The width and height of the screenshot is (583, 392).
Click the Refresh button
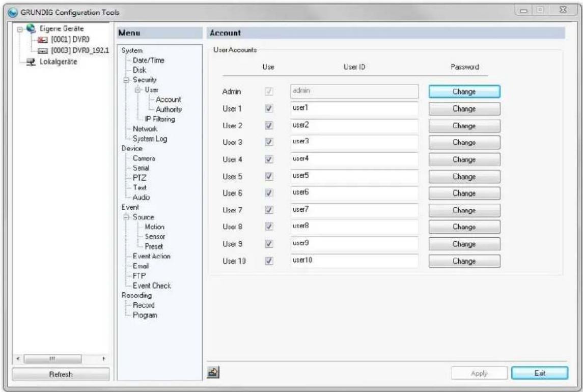(x=61, y=374)
